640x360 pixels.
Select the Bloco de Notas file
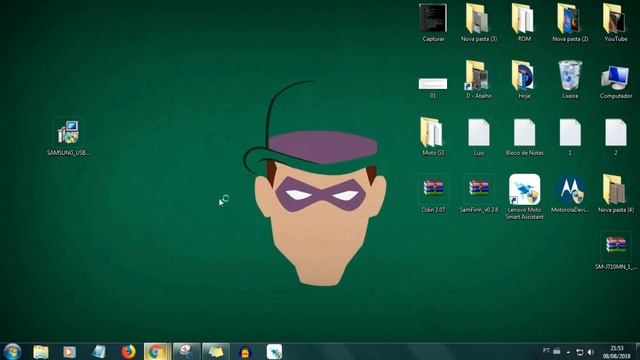524,137
